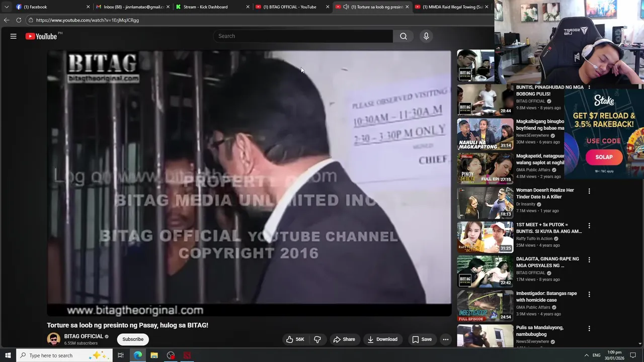Open options menu for DALAGITA video
The width and height of the screenshot is (644, 362).
click(x=589, y=260)
